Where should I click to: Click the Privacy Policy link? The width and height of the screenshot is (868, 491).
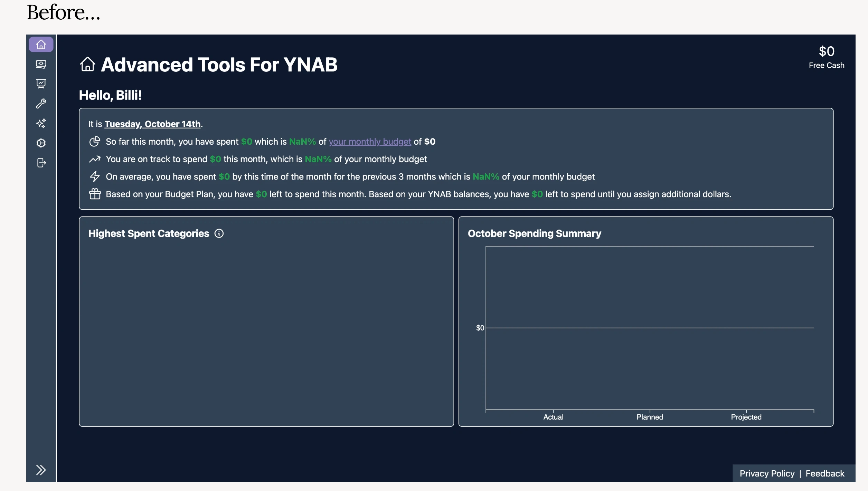click(767, 473)
